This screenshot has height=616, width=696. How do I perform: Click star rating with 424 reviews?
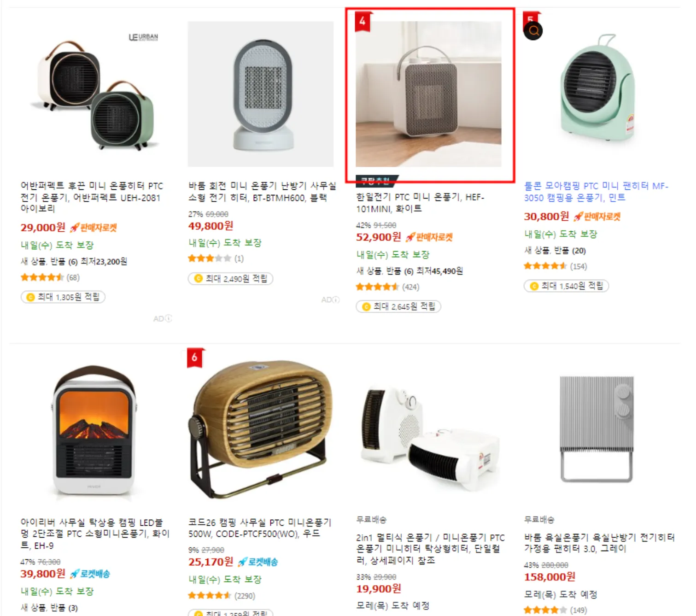click(377, 287)
